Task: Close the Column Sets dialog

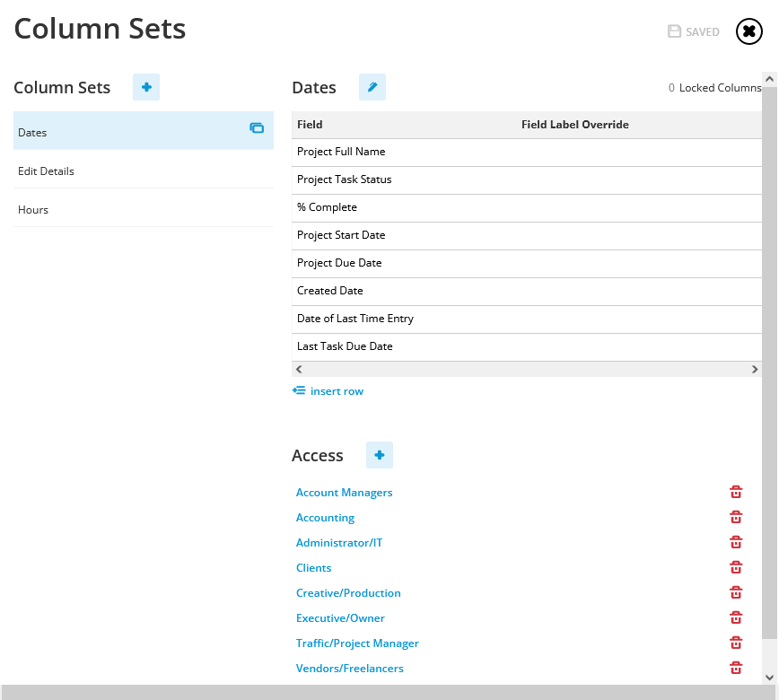Action: click(749, 31)
